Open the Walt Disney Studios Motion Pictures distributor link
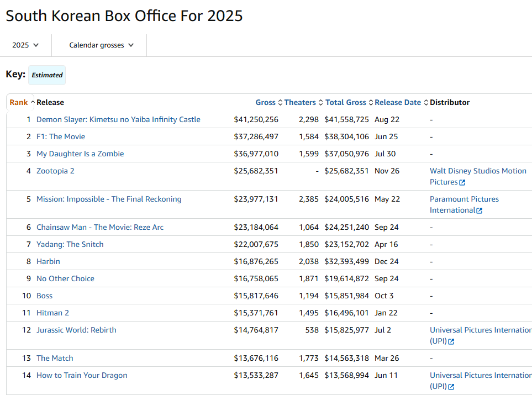532x395 pixels. [478, 176]
